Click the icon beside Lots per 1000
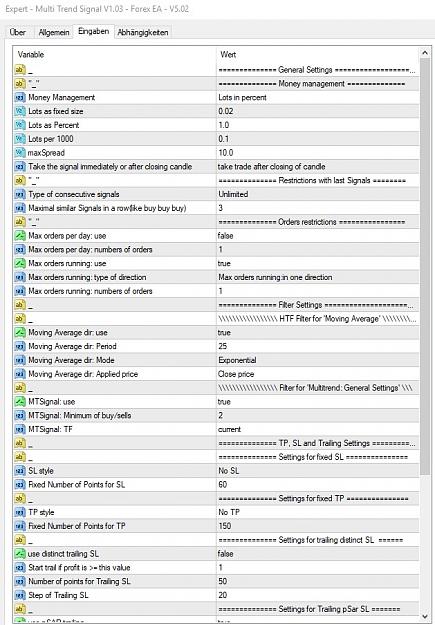This screenshot has width=435, height=625. click(20, 139)
